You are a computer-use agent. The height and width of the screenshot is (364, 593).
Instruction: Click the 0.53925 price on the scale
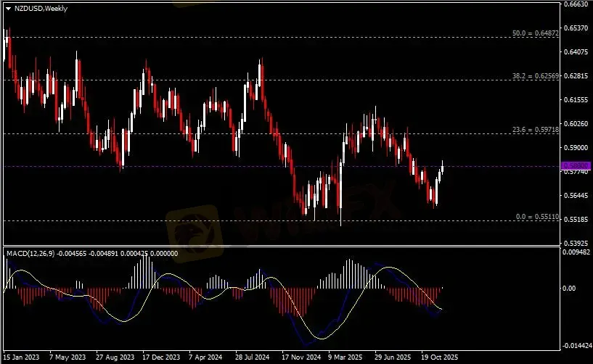coord(576,243)
